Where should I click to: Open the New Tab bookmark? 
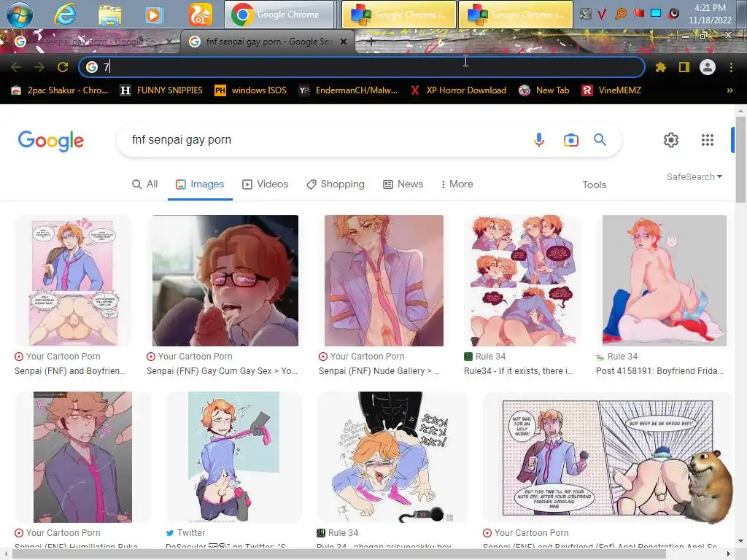[544, 90]
